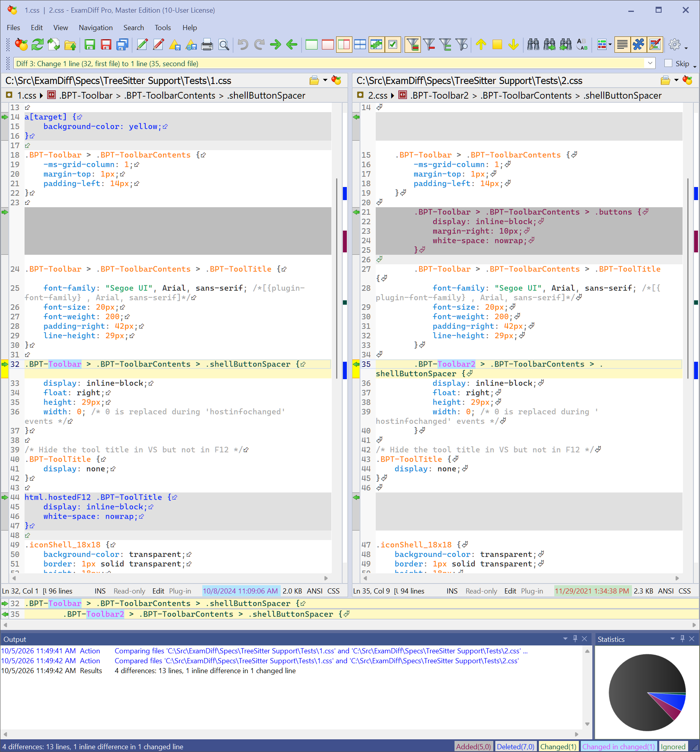The height and width of the screenshot is (752, 700).
Task: Expand the 1.css breadcrumb arrow
Action: [41, 95]
